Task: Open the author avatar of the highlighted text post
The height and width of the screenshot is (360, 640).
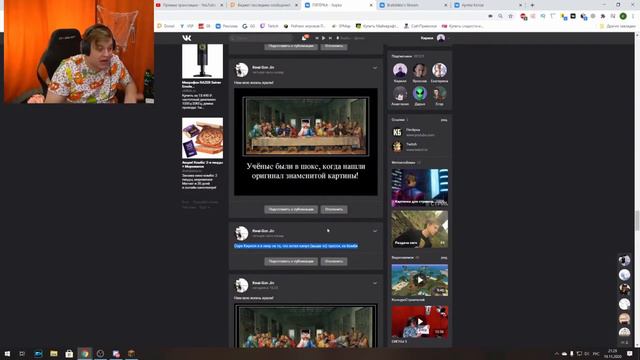Action: pyautogui.click(x=241, y=233)
